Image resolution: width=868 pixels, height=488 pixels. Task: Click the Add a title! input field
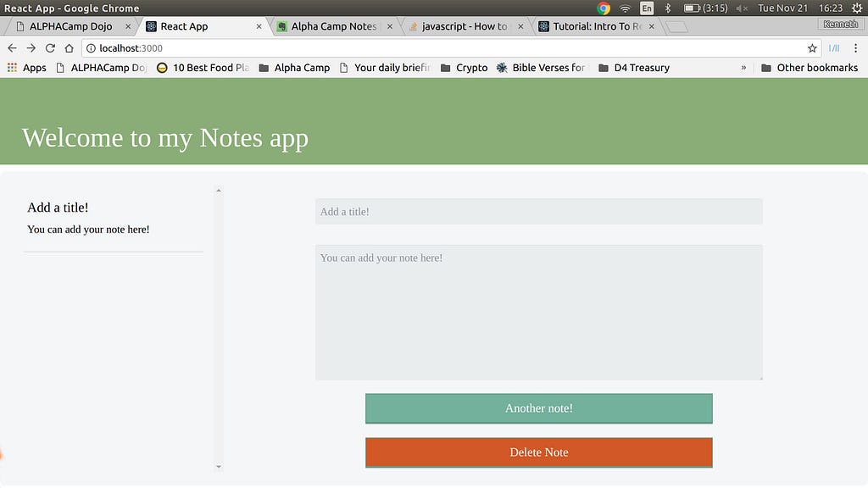538,211
